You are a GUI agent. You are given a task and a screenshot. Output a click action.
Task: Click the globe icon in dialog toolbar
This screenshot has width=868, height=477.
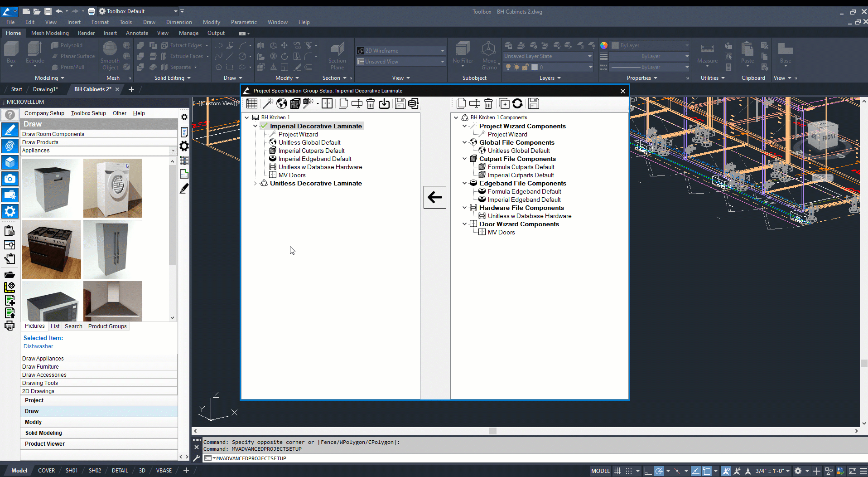click(282, 104)
